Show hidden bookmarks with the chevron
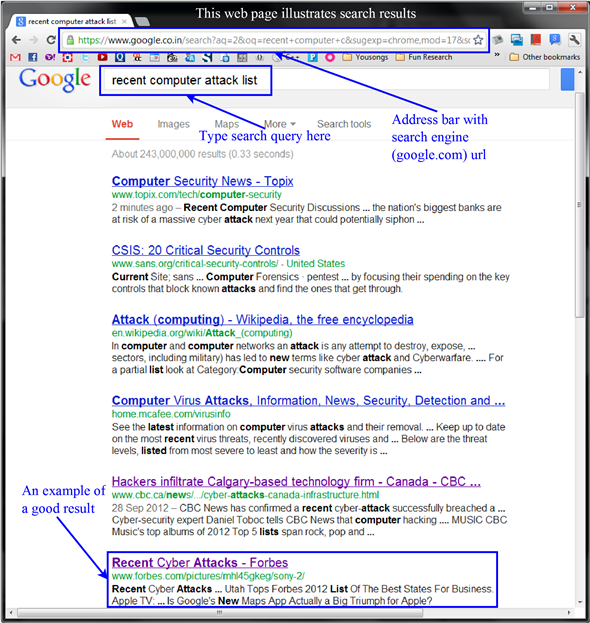 click(497, 55)
